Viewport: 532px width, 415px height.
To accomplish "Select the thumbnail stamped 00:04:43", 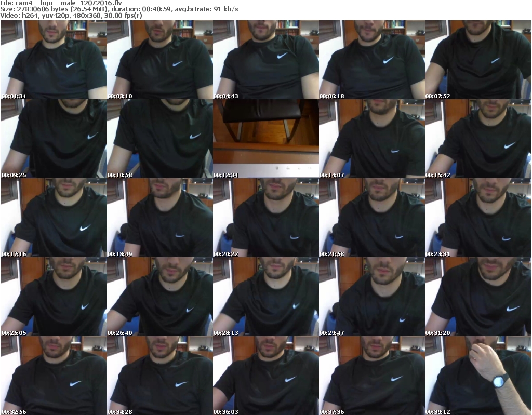I will pos(266,60).
